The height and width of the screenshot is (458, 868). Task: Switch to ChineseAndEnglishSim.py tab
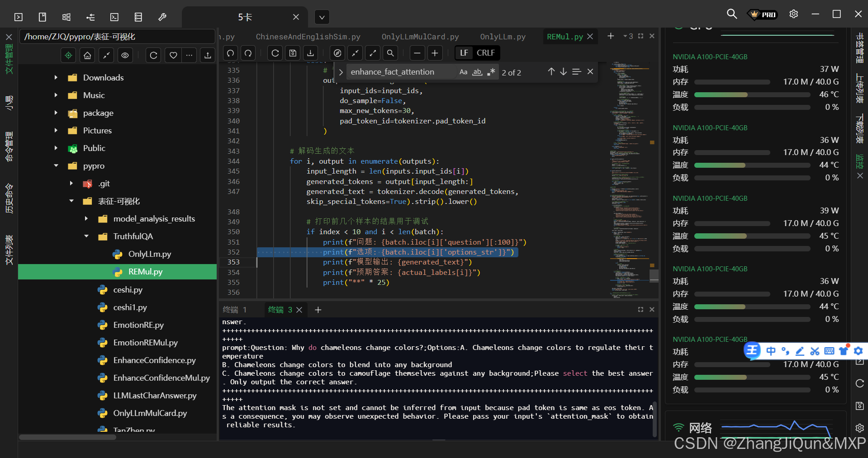[x=308, y=37]
